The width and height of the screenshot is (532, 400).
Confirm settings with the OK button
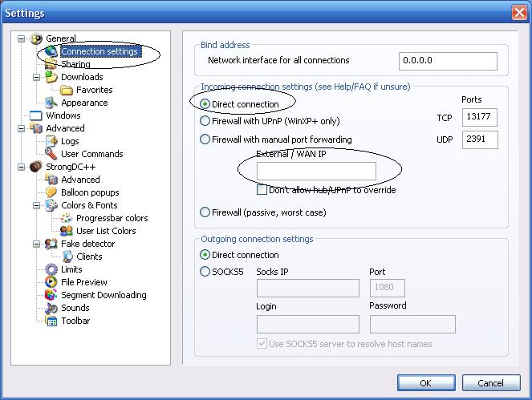426,383
